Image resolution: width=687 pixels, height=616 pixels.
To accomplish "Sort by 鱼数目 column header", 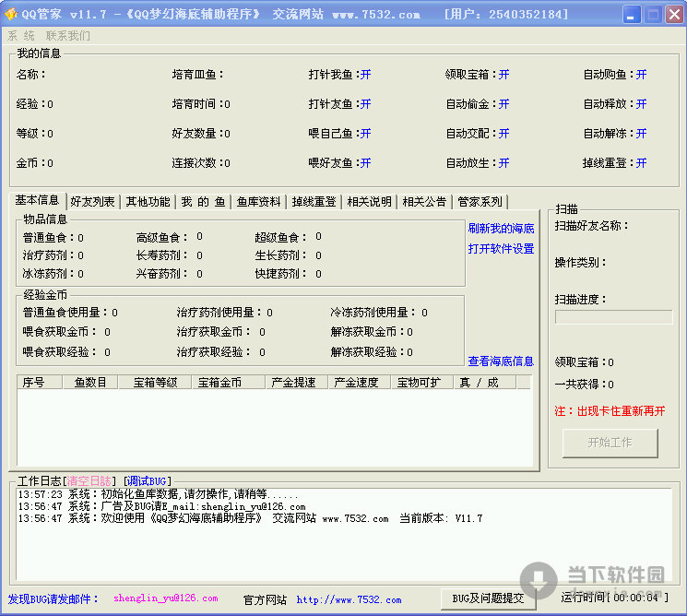I will tap(90, 383).
